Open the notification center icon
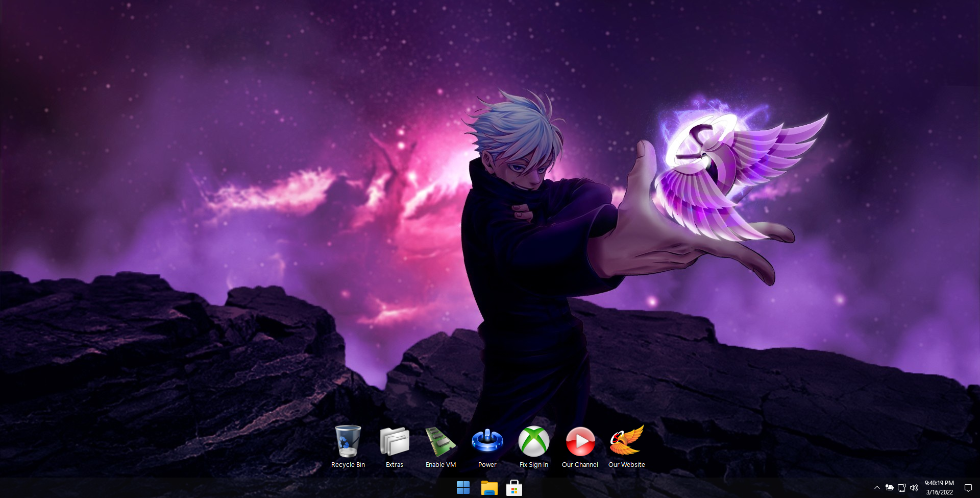The image size is (980, 498). 968,488
